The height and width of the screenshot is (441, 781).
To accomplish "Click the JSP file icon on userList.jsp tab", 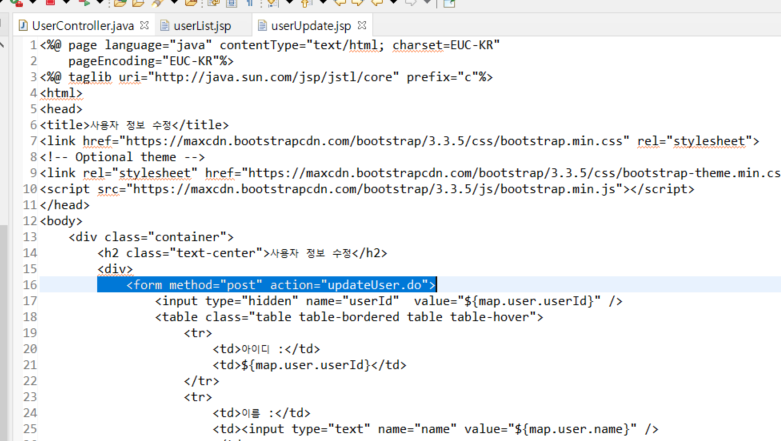I will pos(165,25).
